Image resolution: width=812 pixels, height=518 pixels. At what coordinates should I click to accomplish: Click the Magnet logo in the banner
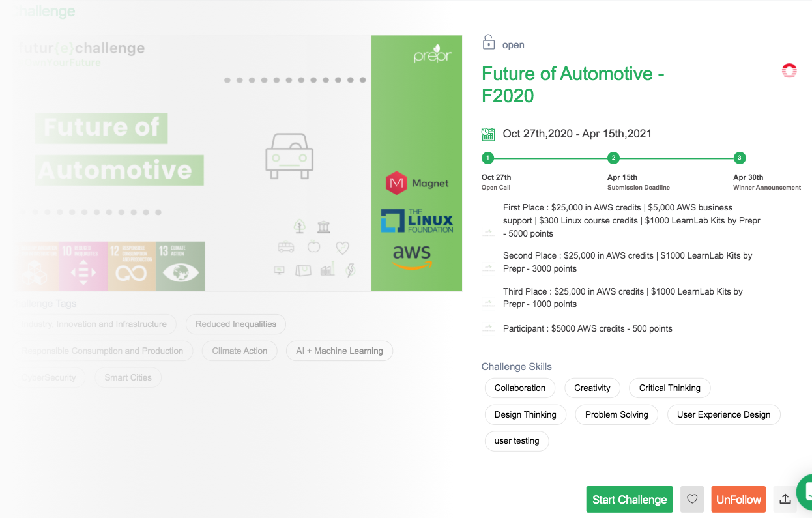tap(416, 184)
